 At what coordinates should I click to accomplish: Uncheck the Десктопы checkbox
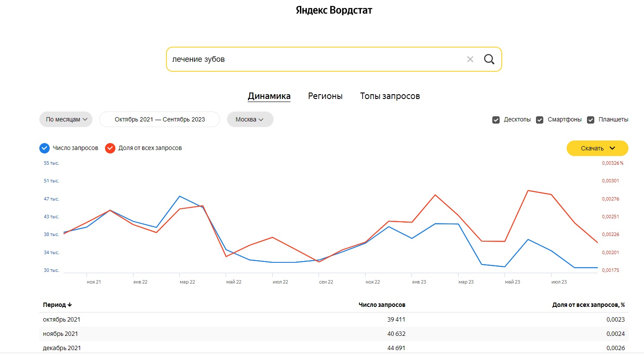pos(496,120)
